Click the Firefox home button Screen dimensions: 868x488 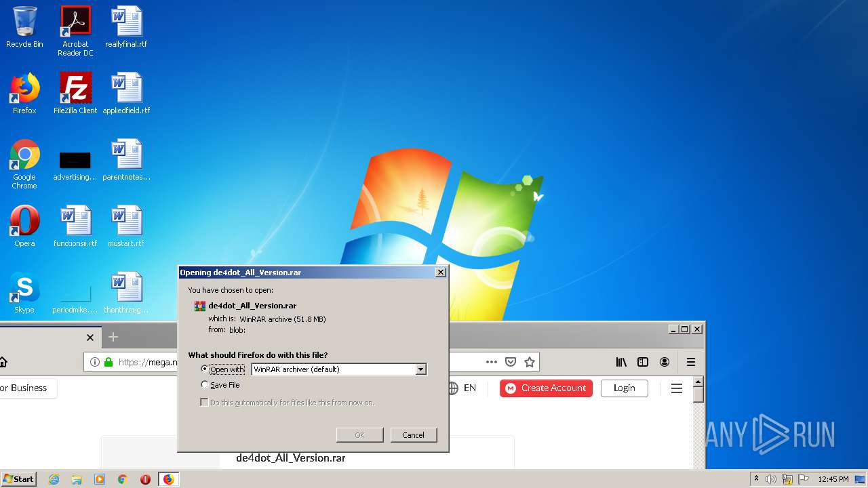point(3,362)
